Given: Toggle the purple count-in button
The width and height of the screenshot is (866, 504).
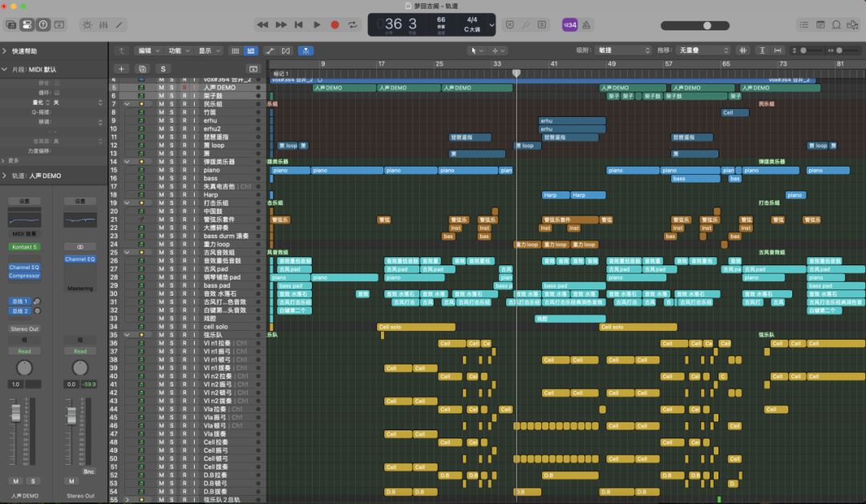Looking at the screenshot, I should tap(570, 25).
